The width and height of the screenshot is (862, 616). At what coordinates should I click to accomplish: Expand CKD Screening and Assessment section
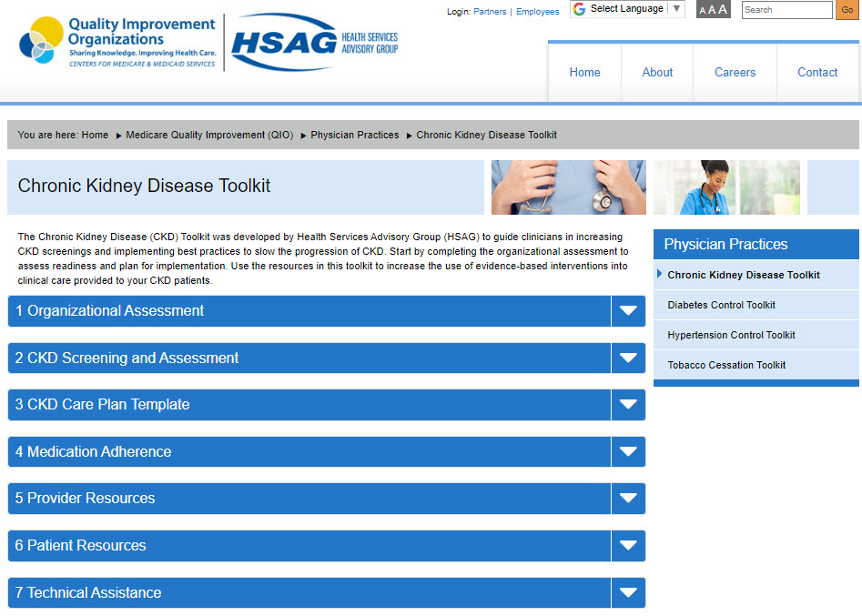click(x=628, y=358)
